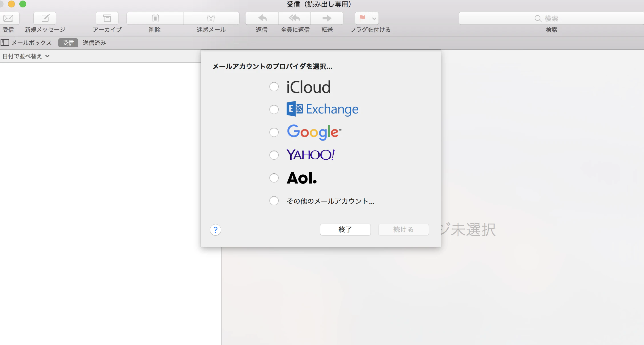Click the reply arrow icon
The image size is (644, 345).
(x=262, y=18)
